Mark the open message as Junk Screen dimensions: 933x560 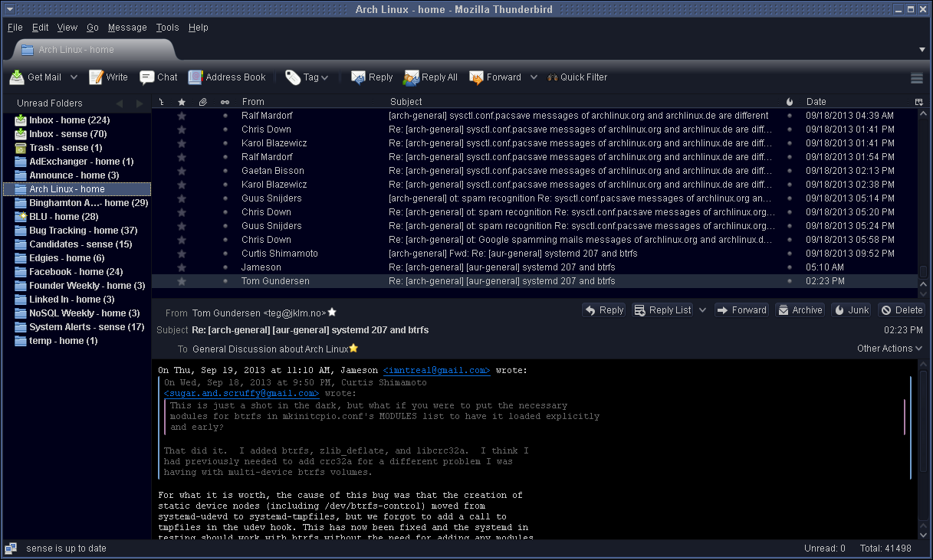[x=851, y=310]
